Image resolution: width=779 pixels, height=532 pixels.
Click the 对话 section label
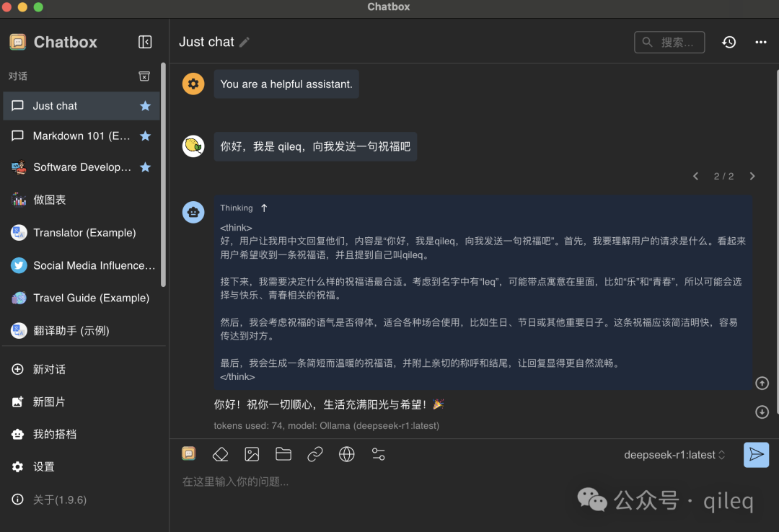click(18, 76)
